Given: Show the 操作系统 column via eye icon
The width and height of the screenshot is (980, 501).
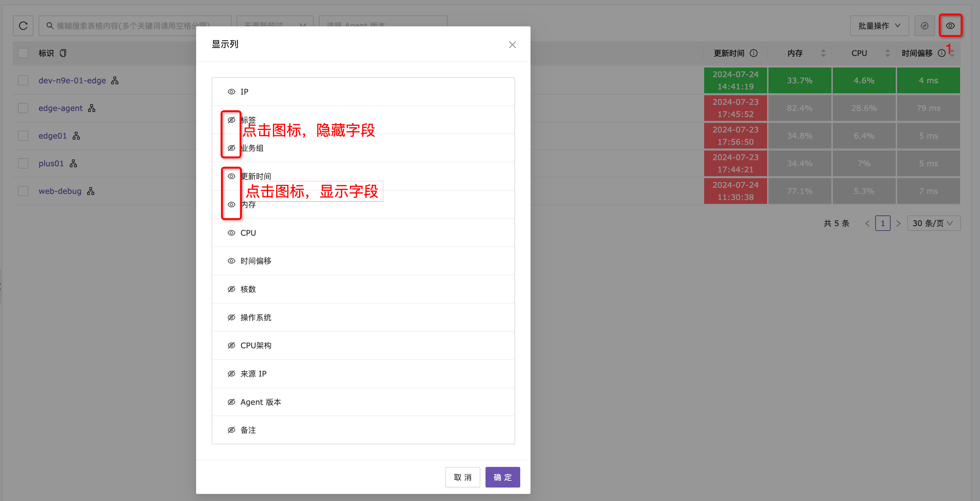Looking at the screenshot, I should pos(231,317).
